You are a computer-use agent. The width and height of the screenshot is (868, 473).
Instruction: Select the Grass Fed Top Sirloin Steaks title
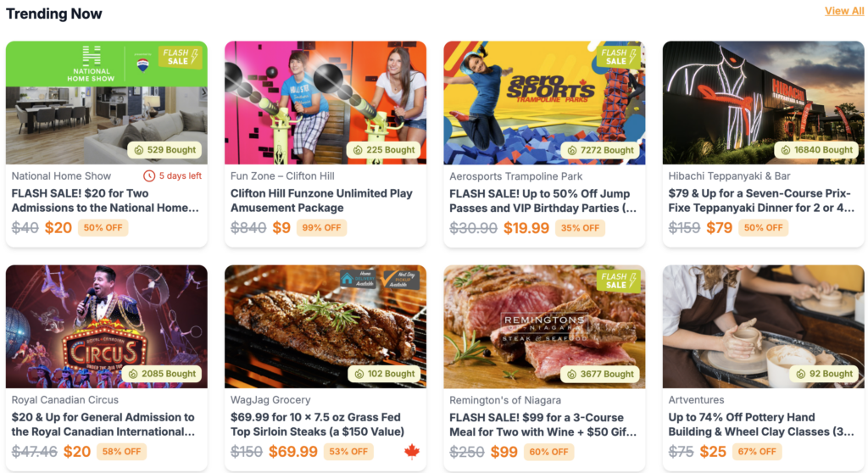(317, 425)
